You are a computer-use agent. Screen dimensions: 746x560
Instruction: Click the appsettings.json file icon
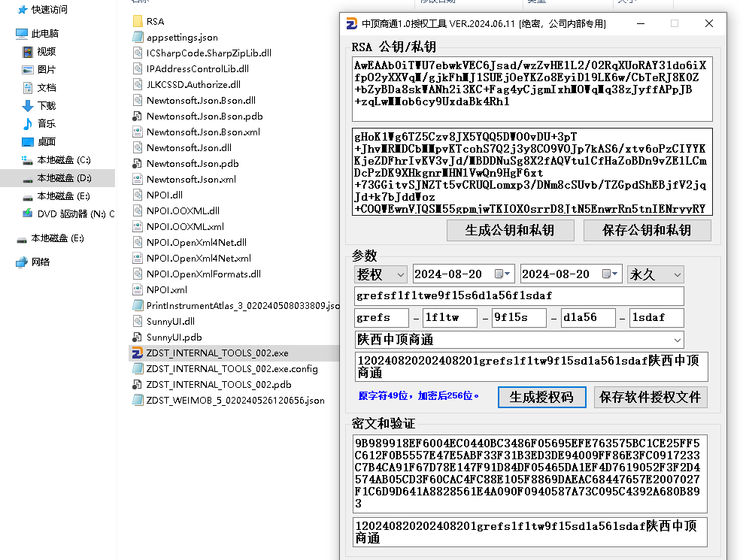pos(138,37)
